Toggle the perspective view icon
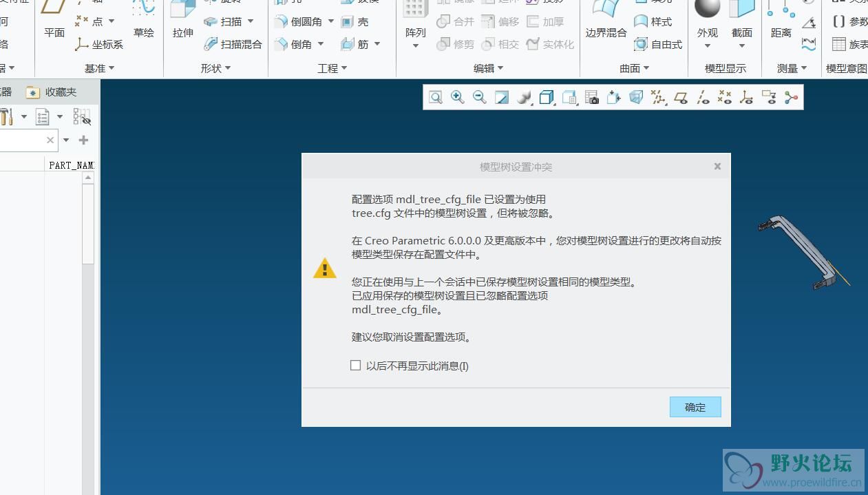 (636, 98)
